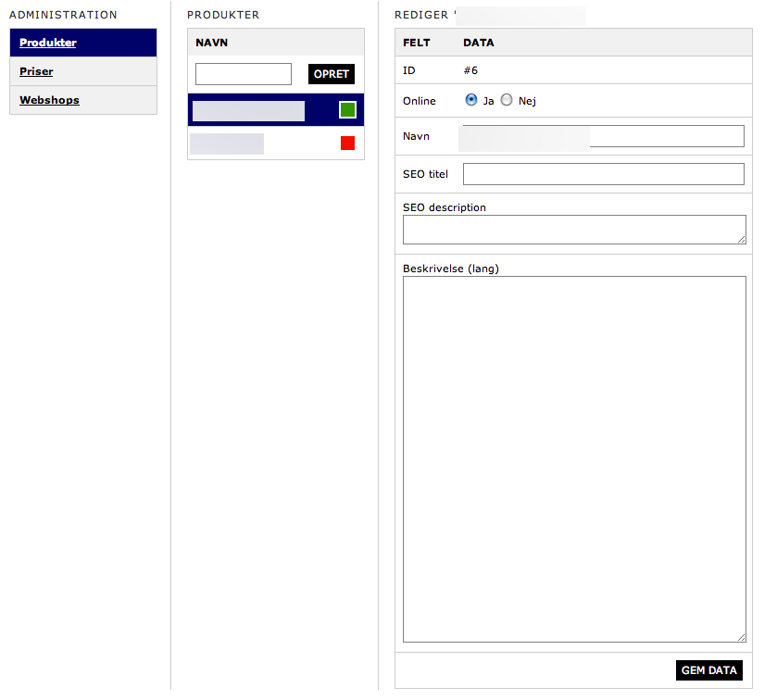Screen dimensions: 777x700
Task: Set Online to Nej
Action: (507, 100)
